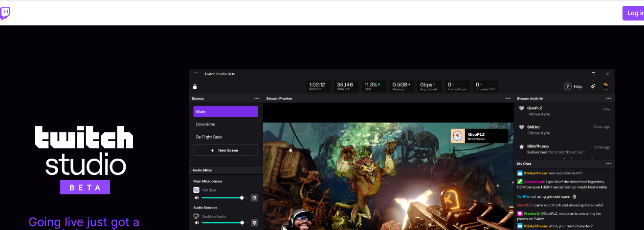The width and height of the screenshot is (644, 230).
Task: Click the Going live just got a heading
Action: pos(84,222)
